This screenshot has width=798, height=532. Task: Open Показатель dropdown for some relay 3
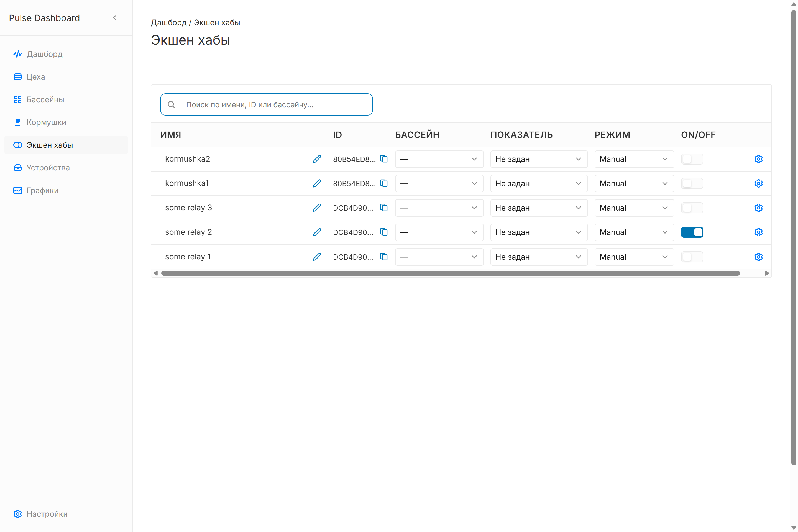539,208
